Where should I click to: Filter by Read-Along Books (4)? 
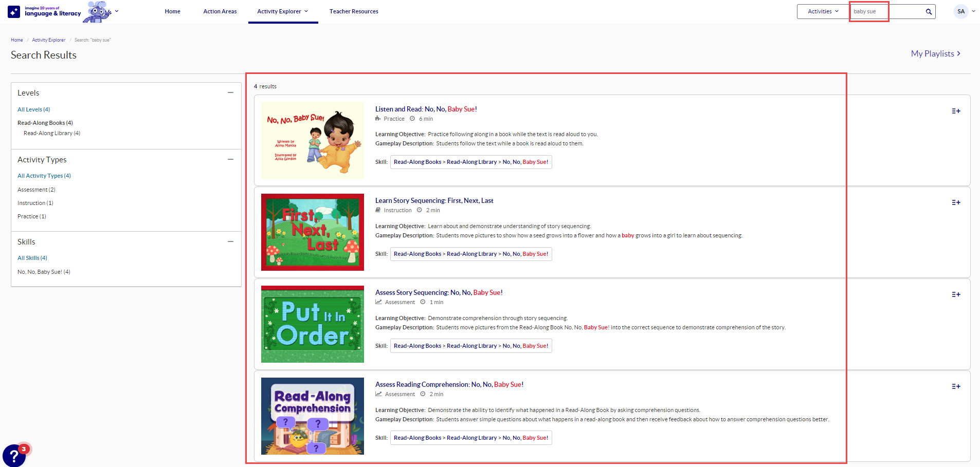45,123
